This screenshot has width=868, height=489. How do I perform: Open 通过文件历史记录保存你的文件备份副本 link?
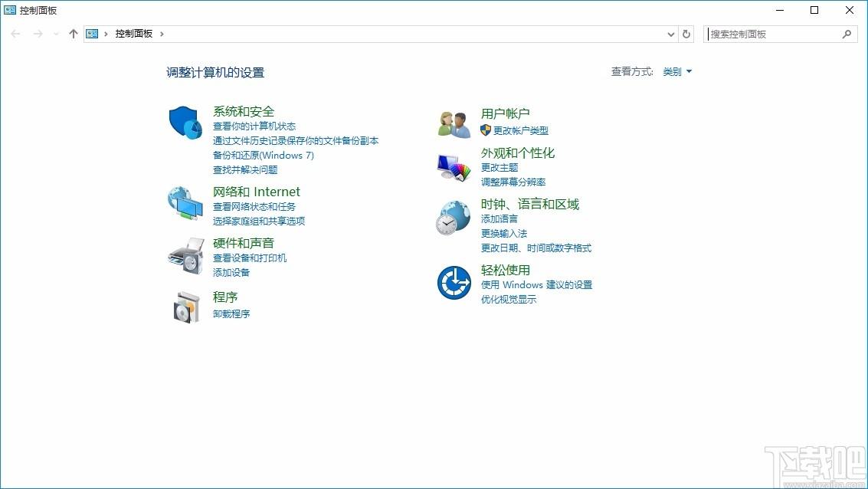(296, 141)
